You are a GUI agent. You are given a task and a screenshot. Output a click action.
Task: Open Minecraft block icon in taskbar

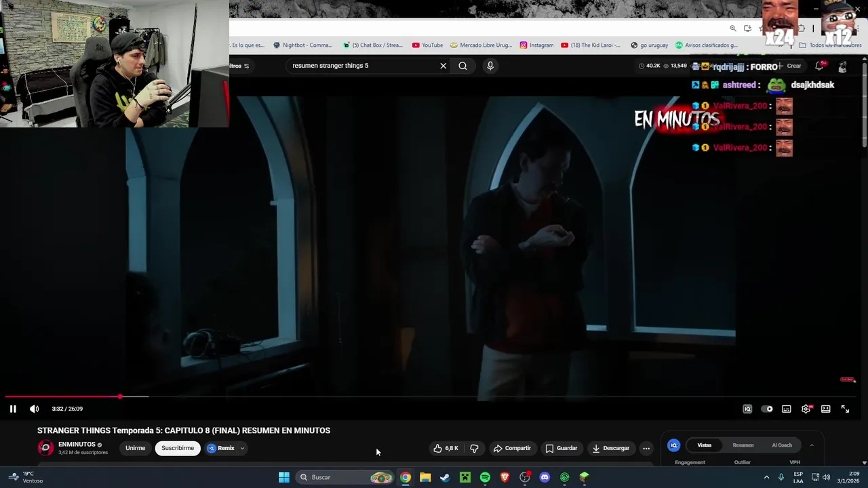(585, 477)
